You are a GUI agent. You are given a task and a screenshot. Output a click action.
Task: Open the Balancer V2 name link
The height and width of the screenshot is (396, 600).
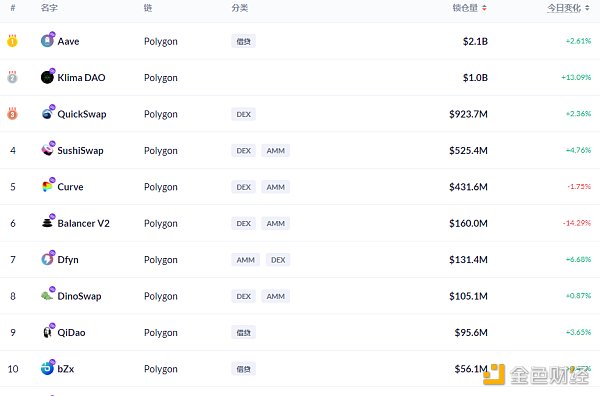[83, 223]
